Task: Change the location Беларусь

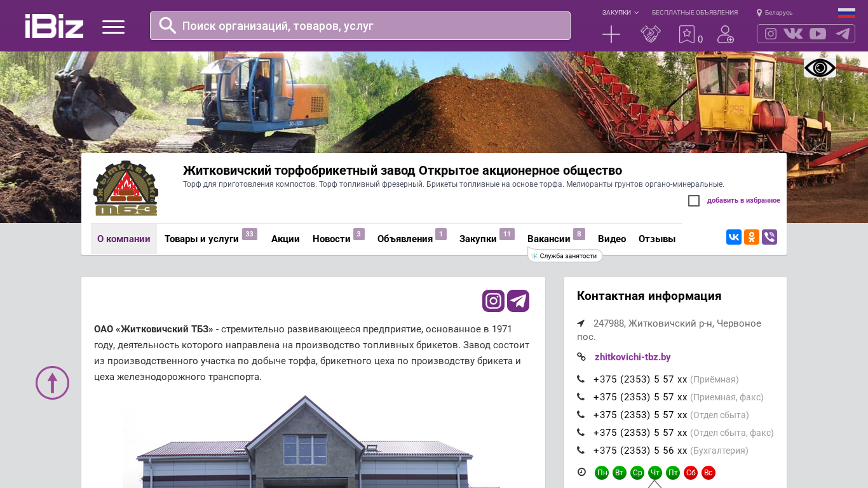Action: (775, 13)
